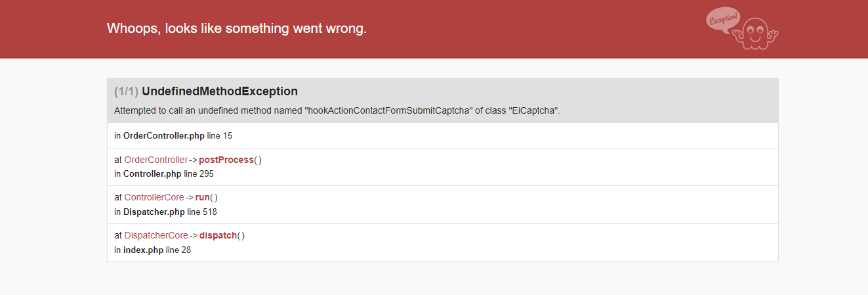The height and width of the screenshot is (295, 868).
Task: Click the "hookActionContactFormSubmitCaptcha" method name in the message
Action: [388, 110]
